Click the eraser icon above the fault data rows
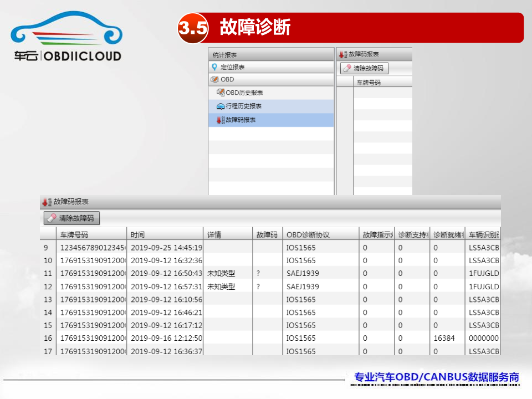 click(52, 218)
